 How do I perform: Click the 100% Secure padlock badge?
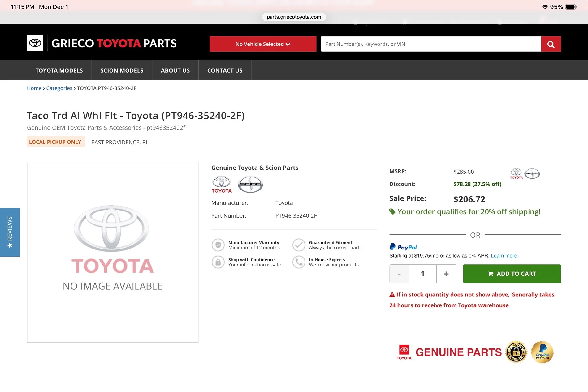click(x=516, y=352)
